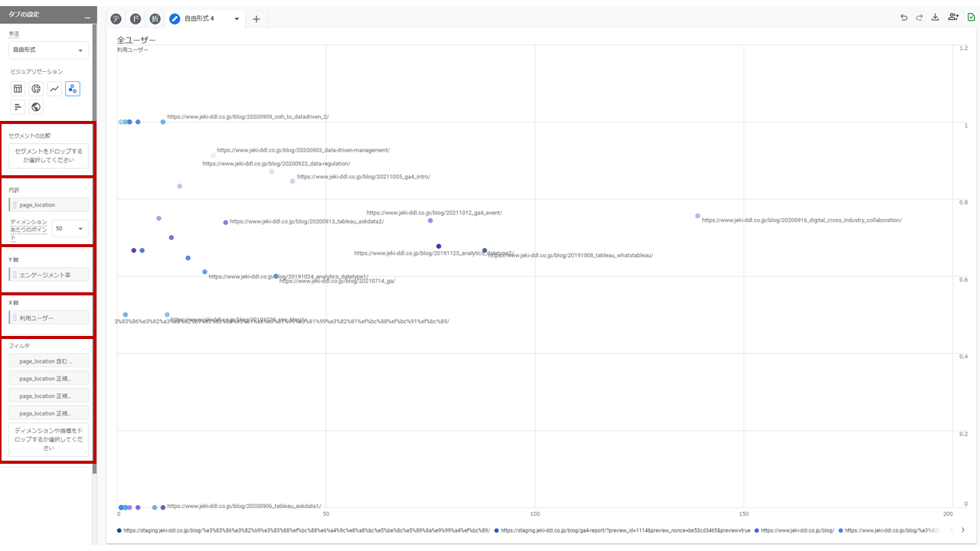Download the exploration data
Viewport: 980px width, 551px height.
pyautogui.click(x=935, y=18)
